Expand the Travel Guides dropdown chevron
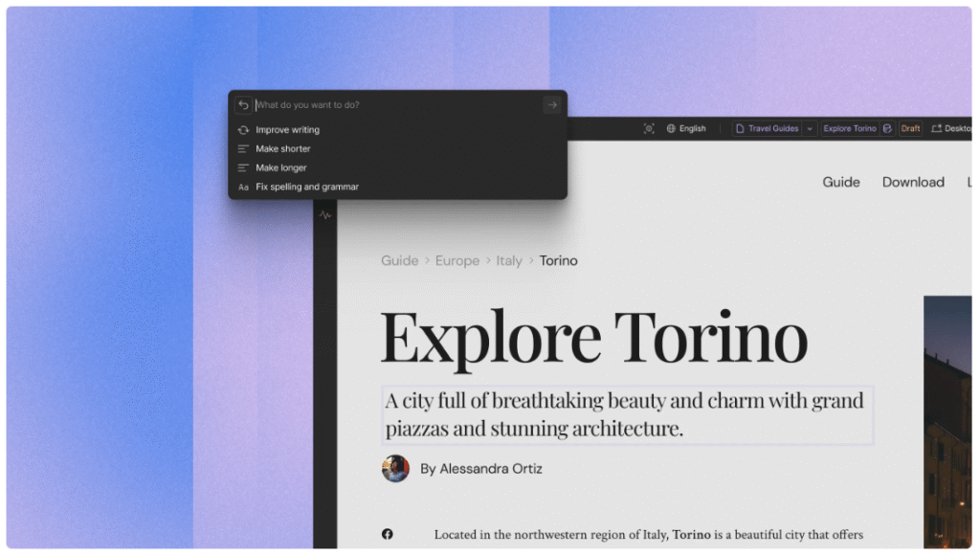This screenshot has width=980, height=555. coord(810,128)
